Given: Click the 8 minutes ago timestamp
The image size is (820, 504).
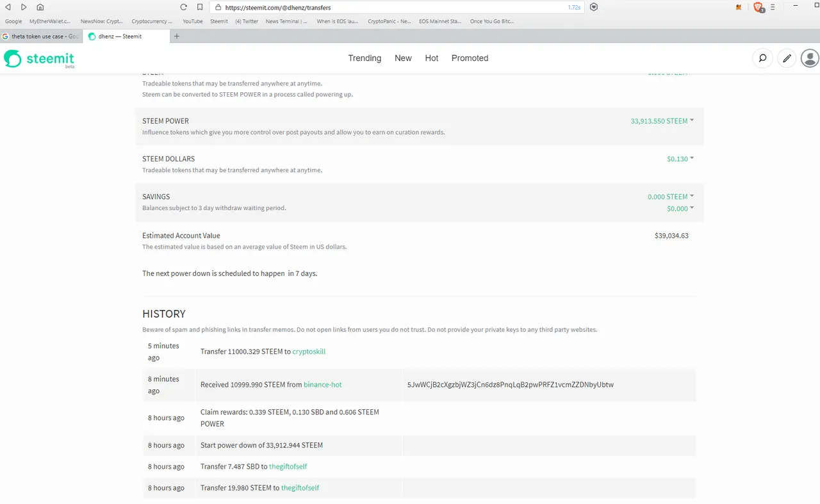Looking at the screenshot, I should [x=163, y=385].
